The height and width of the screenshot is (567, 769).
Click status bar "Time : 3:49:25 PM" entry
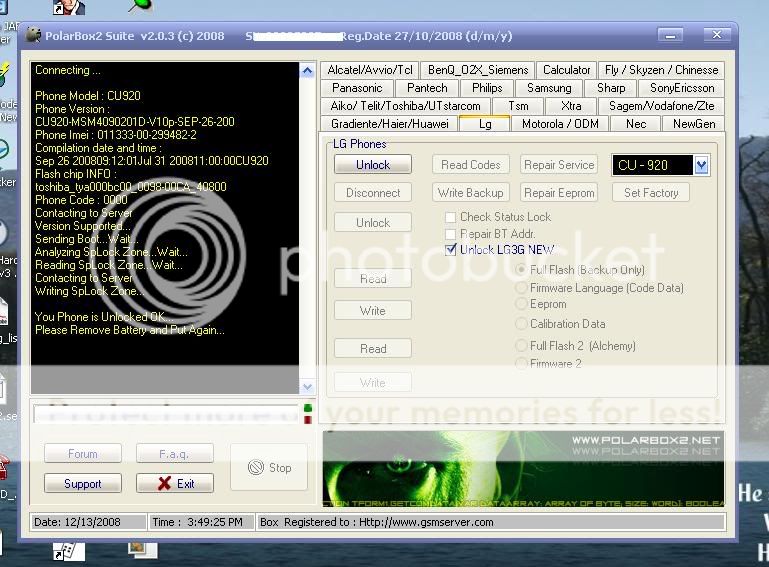point(202,522)
